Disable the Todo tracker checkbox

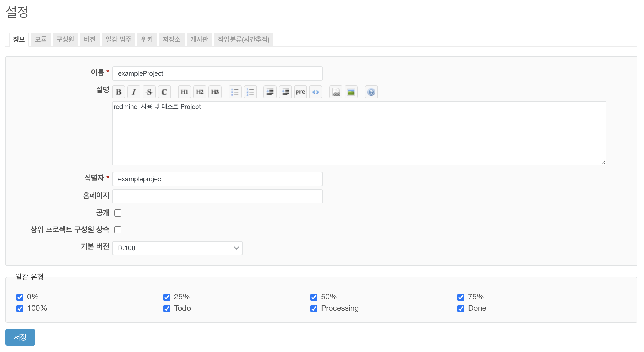(x=167, y=308)
